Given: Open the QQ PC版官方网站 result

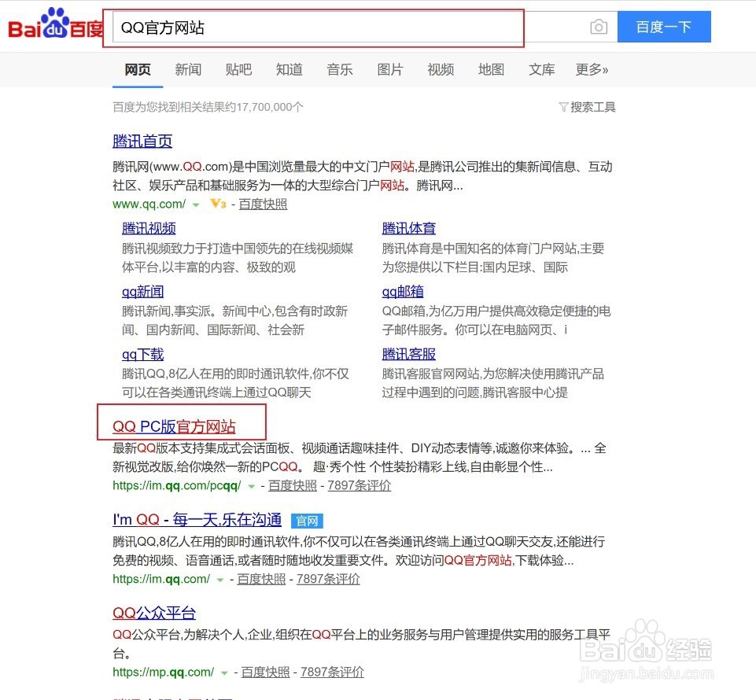Looking at the screenshot, I should pos(174,426).
